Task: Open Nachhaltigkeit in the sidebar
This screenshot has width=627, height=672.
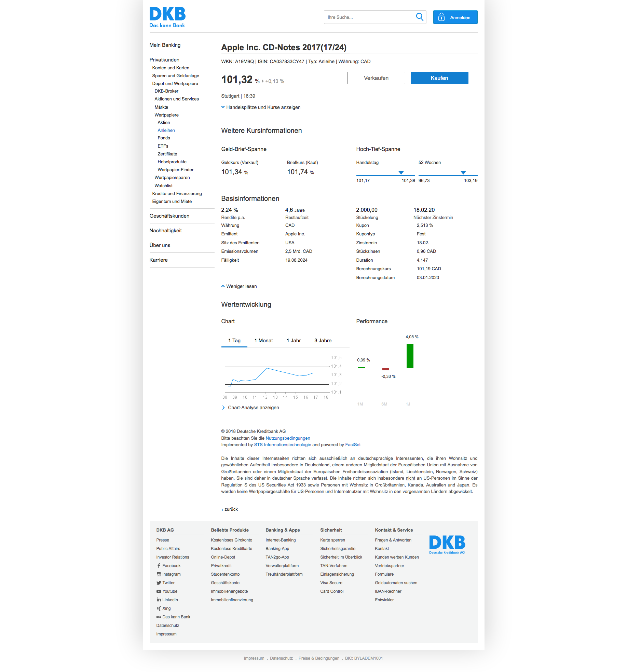Action: click(x=166, y=231)
